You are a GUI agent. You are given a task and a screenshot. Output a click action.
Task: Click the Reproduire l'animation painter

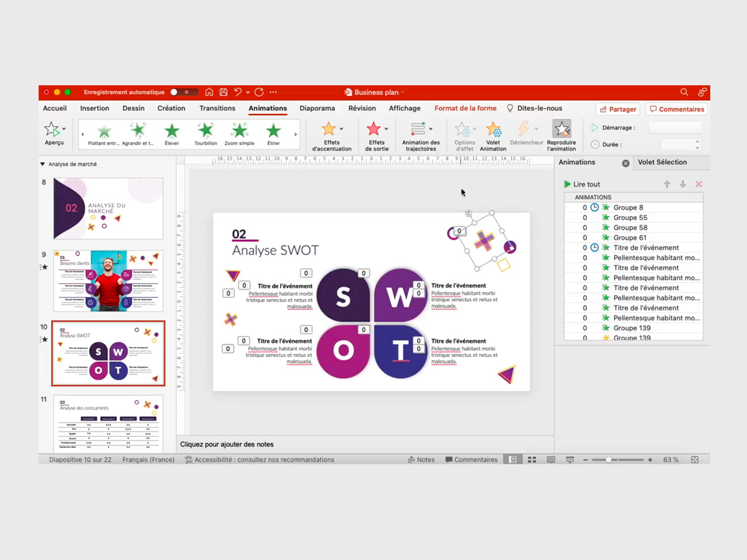(561, 129)
